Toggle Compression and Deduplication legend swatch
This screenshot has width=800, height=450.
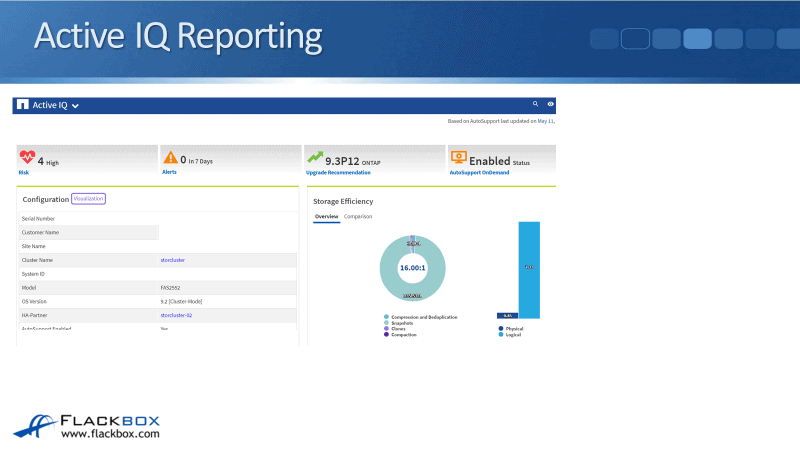386,317
